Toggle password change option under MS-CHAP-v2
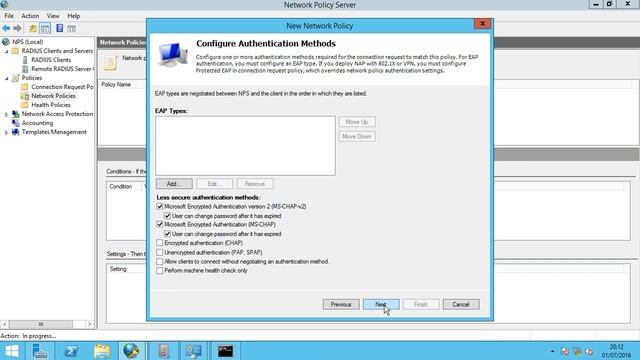 (167, 216)
